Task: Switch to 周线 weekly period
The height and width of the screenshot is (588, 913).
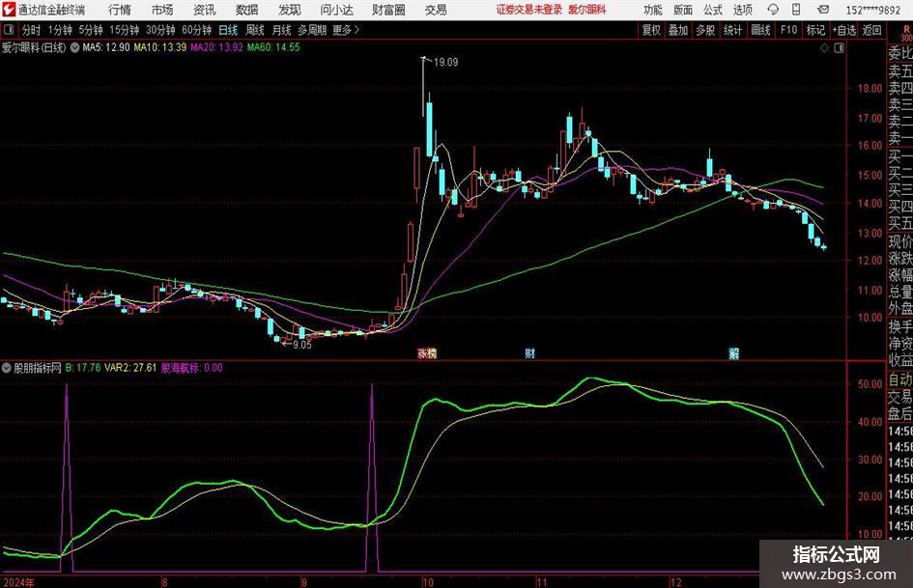Action: [255, 30]
